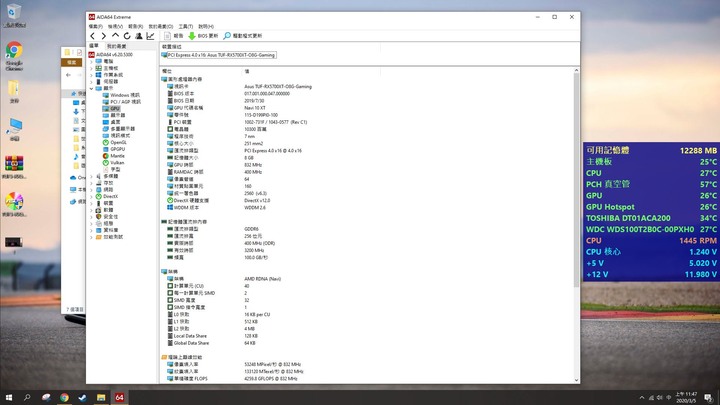Click the AMD RDNA (Navi) value
720x405 pixels.
(x=263, y=279)
